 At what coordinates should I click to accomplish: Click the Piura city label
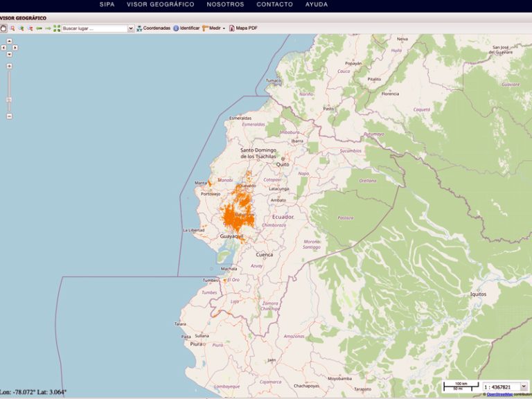coord(196,344)
